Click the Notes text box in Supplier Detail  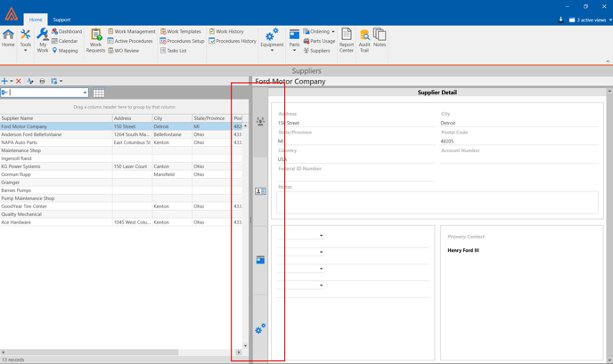point(437,202)
